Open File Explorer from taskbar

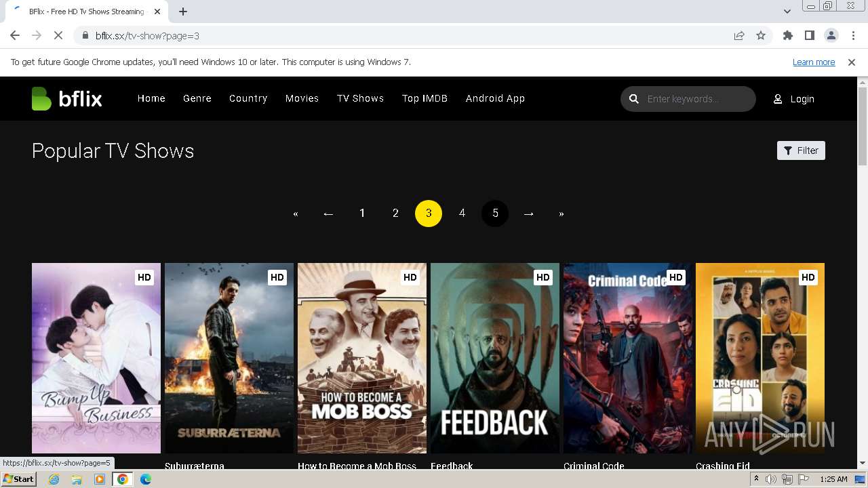(x=77, y=479)
